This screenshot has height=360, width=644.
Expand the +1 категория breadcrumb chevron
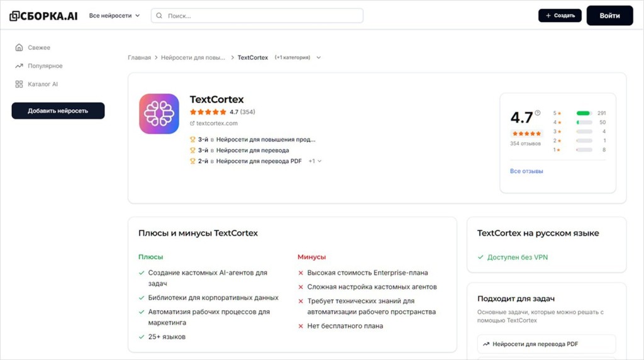coord(318,57)
